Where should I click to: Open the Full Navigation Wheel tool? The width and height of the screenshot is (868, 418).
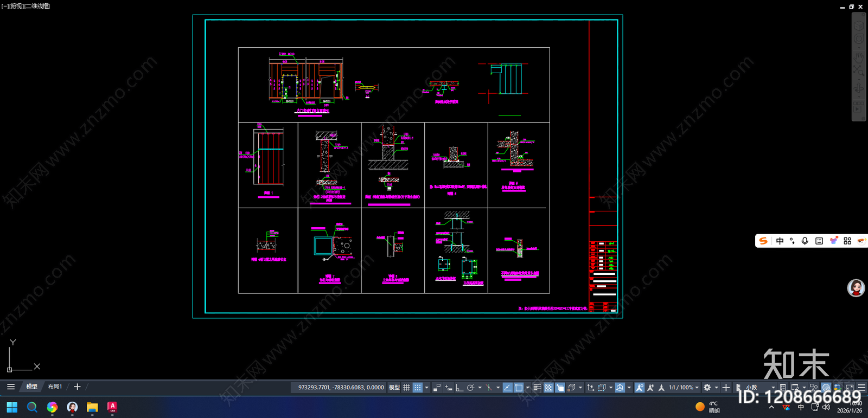[859, 38]
